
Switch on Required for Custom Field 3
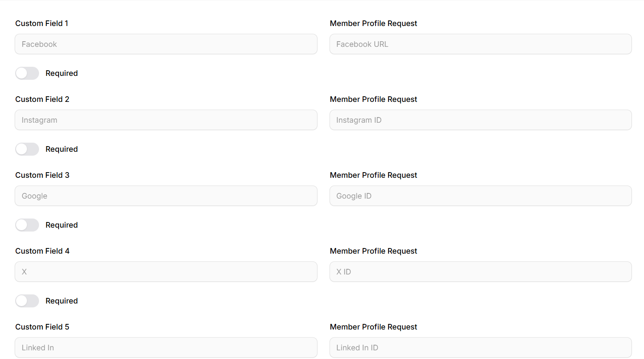point(27,225)
